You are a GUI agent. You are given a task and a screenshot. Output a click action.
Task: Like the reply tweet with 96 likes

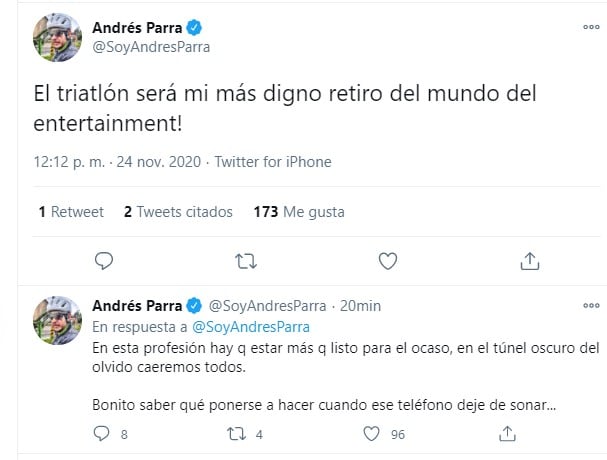click(372, 434)
